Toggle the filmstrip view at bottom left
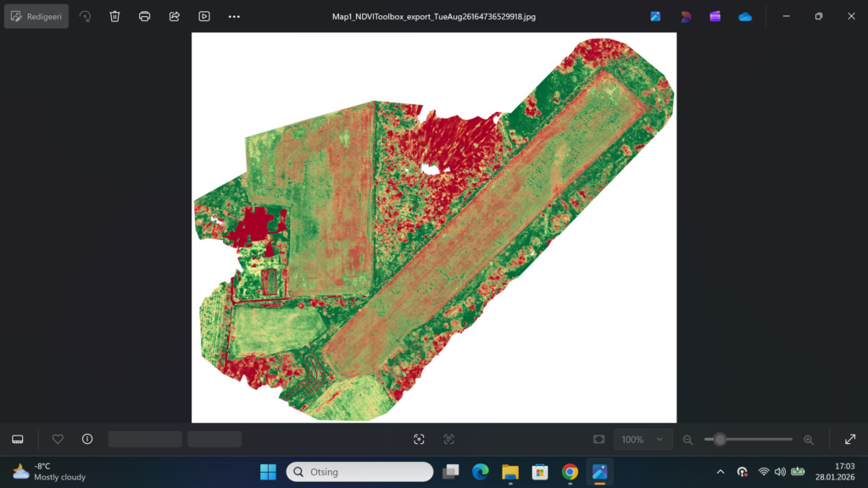 tap(18, 439)
